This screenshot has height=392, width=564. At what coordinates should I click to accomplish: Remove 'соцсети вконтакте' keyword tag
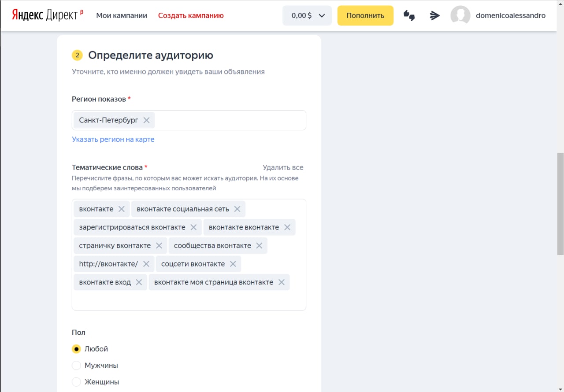point(233,264)
